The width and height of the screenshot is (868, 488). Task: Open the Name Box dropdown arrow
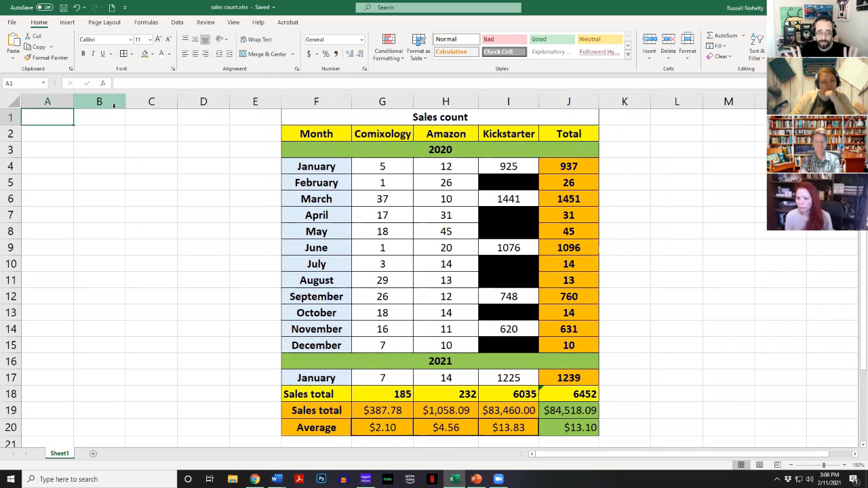pos(43,83)
